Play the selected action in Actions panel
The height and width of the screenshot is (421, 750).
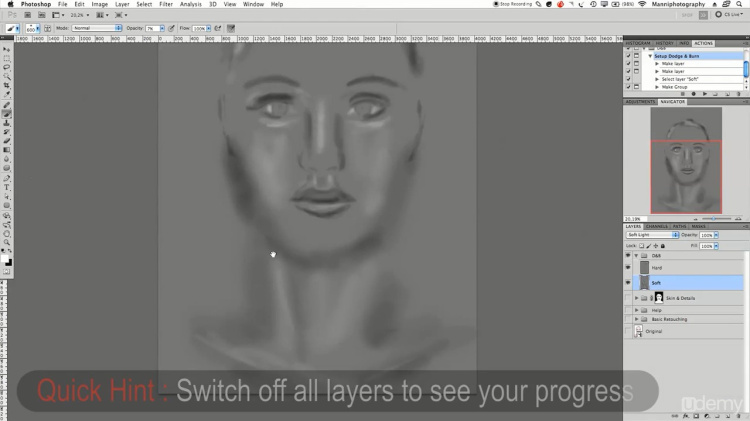tap(705, 94)
